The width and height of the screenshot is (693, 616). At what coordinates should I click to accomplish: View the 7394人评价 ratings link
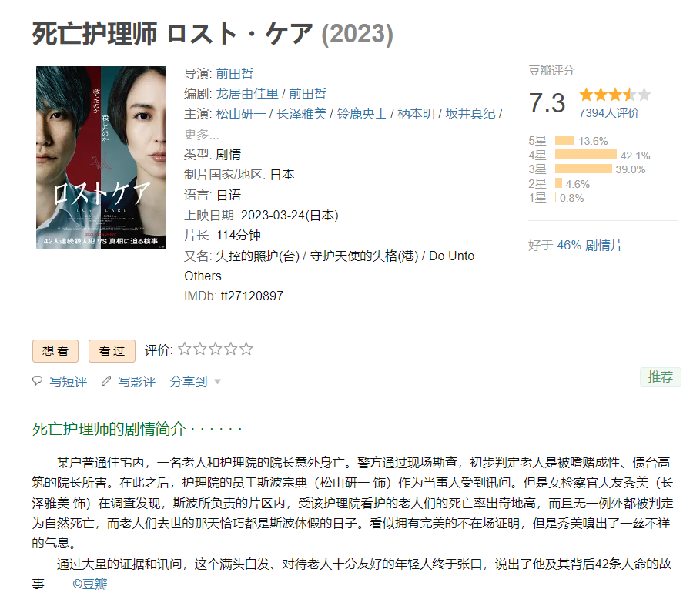[609, 113]
